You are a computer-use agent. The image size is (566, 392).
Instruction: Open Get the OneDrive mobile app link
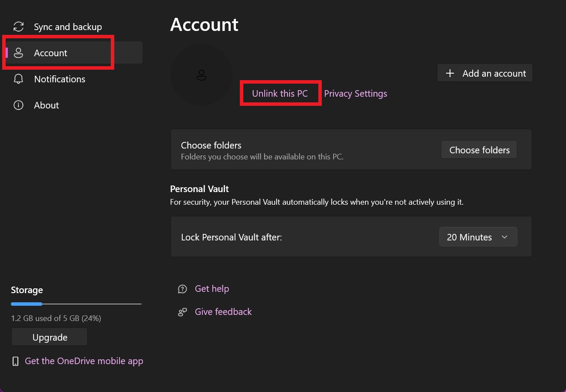pyautogui.click(x=84, y=361)
